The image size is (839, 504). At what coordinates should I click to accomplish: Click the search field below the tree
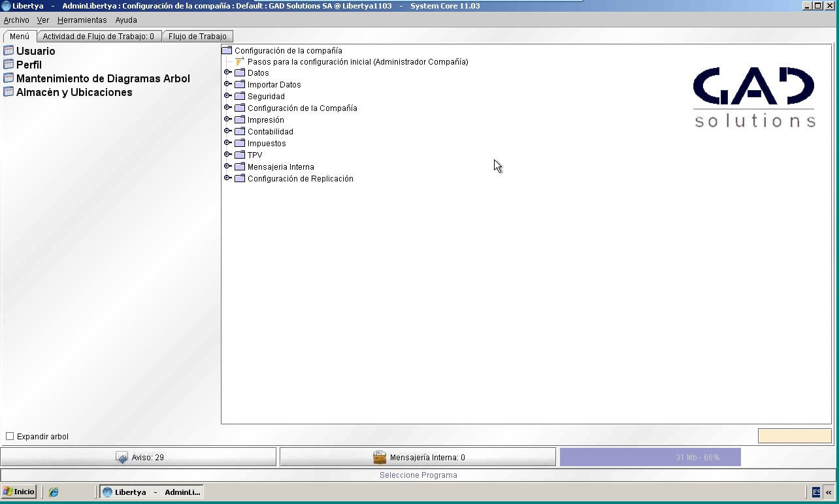click(x=795, y=436)
